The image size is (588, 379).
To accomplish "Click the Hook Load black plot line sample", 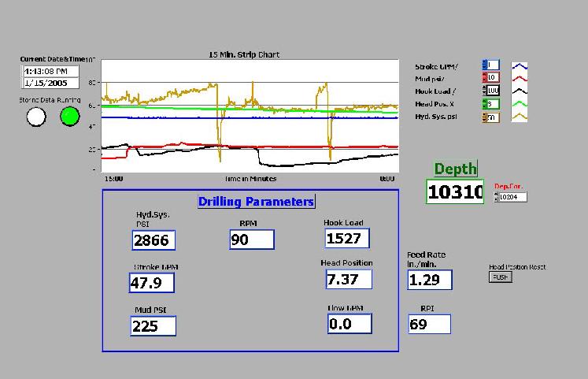I will [x=520, y=91].
